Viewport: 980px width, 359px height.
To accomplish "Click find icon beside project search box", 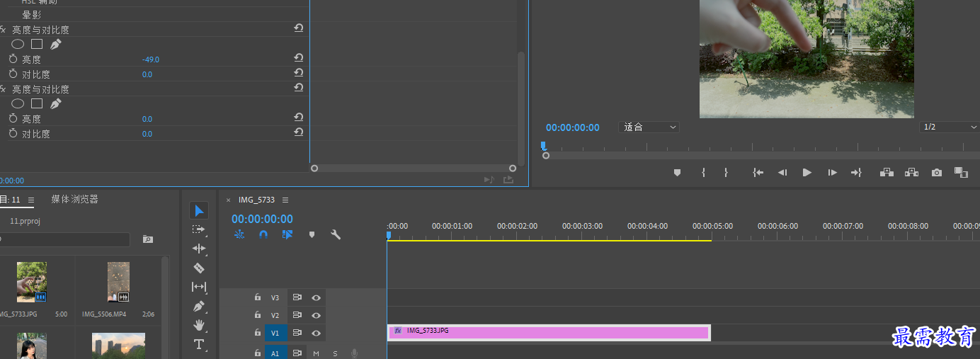I will tap(148, 239).
